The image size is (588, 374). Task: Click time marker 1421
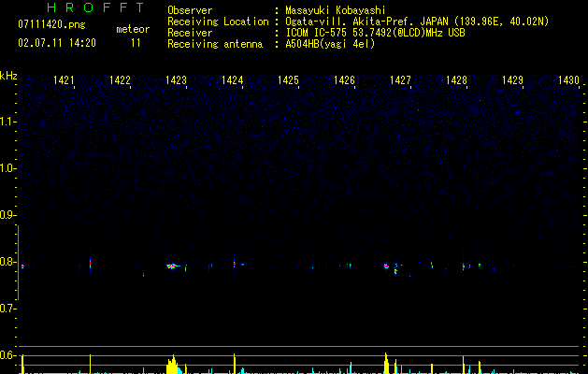click(x=64, y=80)
